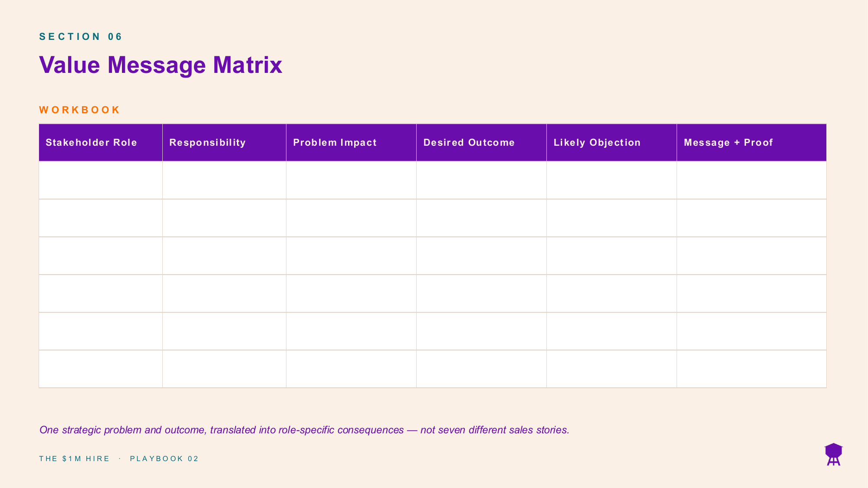Click the orange "WORKBOOK" heading
The height and width of the screenshot is (488, 868).
pos(79,110)
